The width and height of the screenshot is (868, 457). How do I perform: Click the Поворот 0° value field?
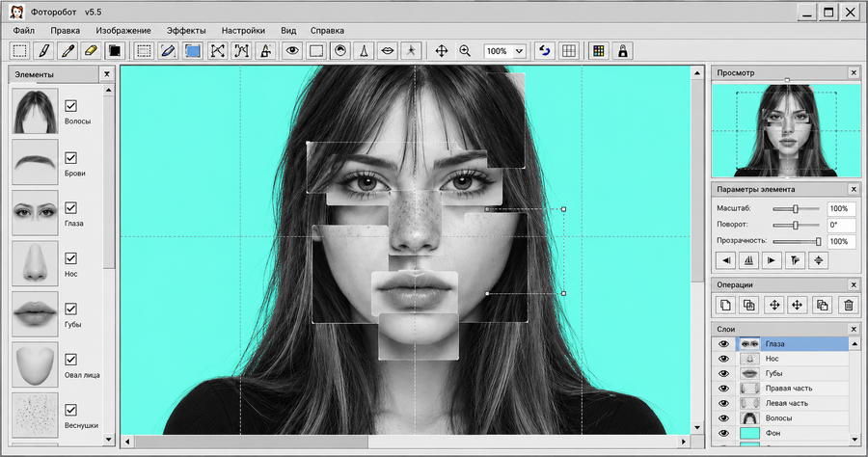pos(841,225)
